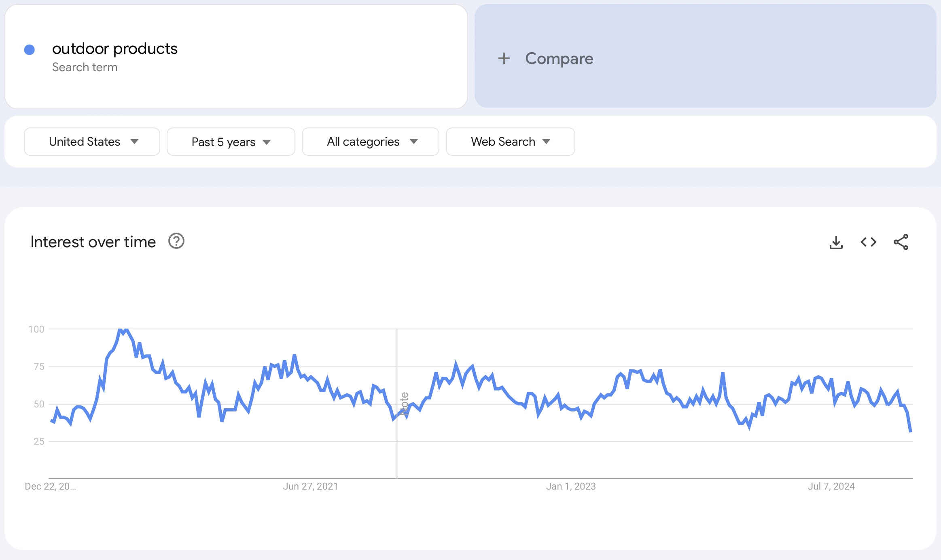The image size is (941, 560).
Task: Click the Search term label
Action: point(85,67)
